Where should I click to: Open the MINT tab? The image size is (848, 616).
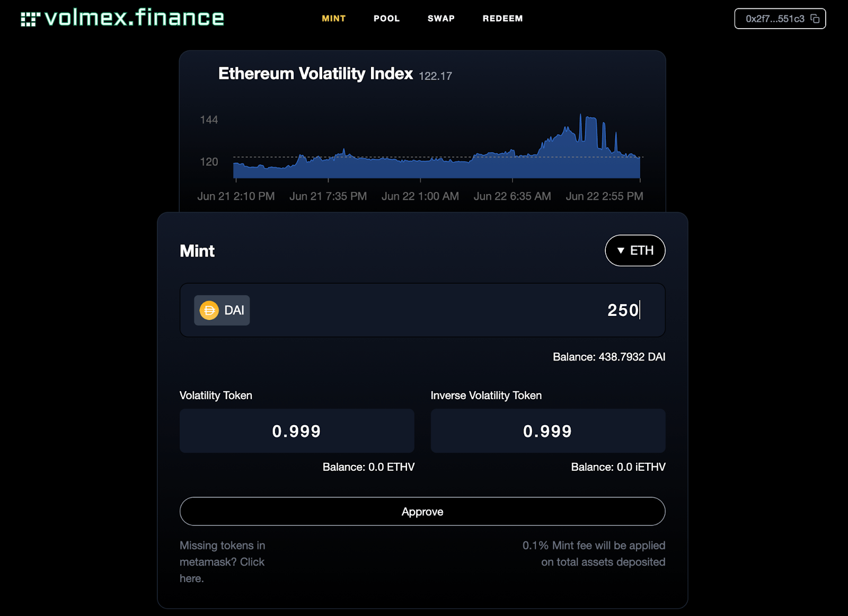(333, 19)
